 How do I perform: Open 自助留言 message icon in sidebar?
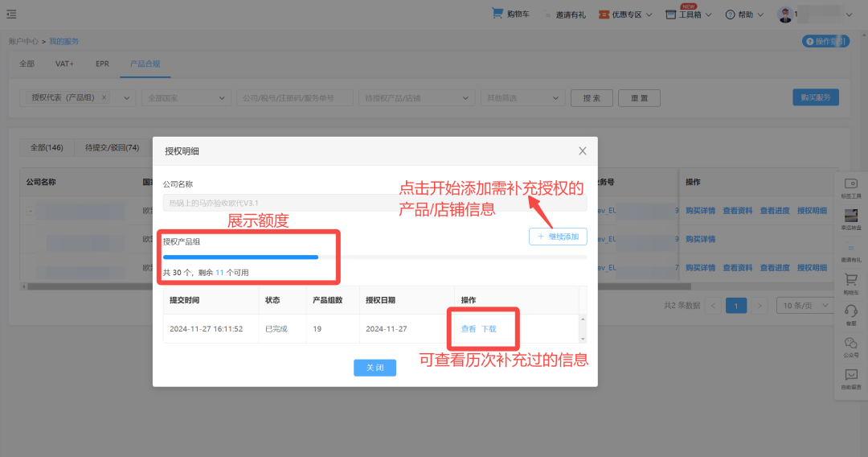click(851, 379)
